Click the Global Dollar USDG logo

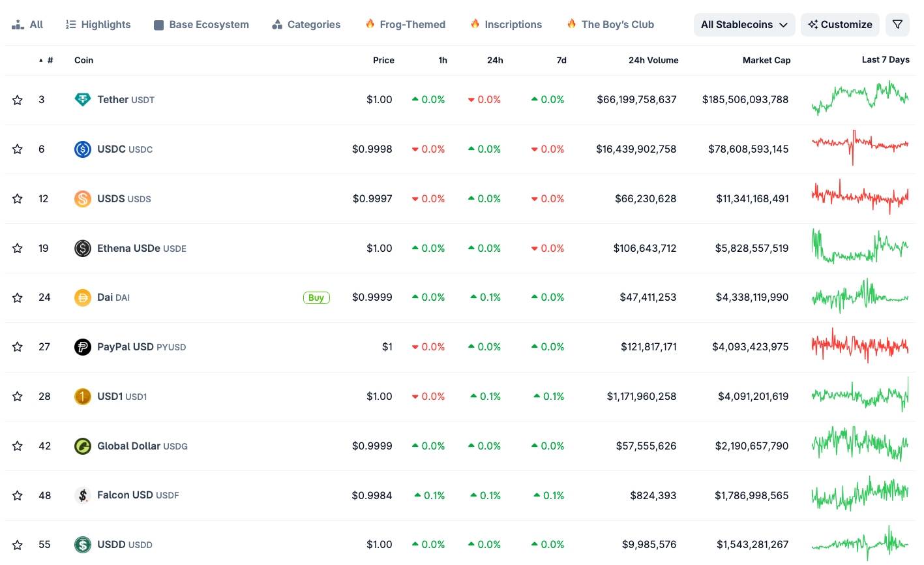pyautogui.click(x=82, y=446)
